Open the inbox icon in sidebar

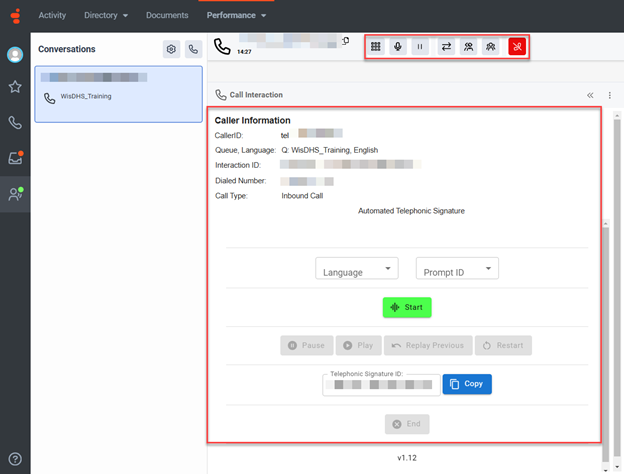click(x=15, y=158)
